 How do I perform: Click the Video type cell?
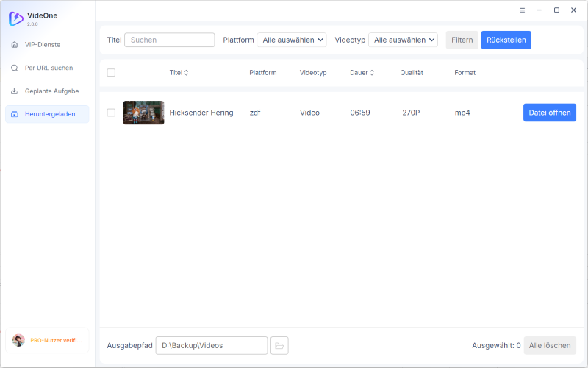pyautogui.click(x=309, y=113)
